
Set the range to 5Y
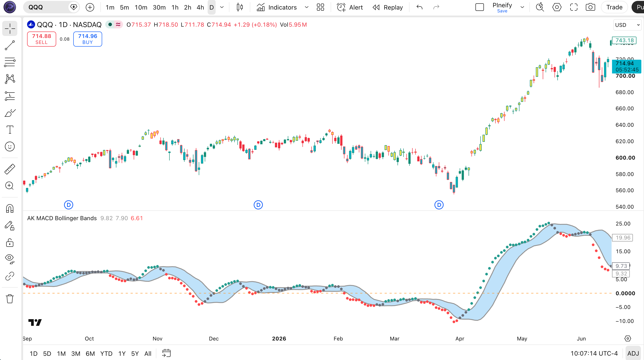tap(135, 354)
